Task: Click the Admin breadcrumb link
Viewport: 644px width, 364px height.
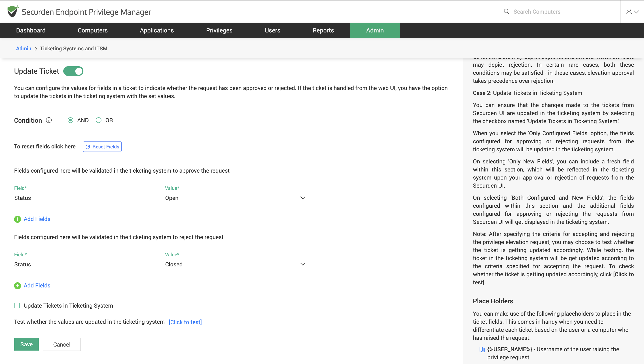Action: [x=23, y=49]
